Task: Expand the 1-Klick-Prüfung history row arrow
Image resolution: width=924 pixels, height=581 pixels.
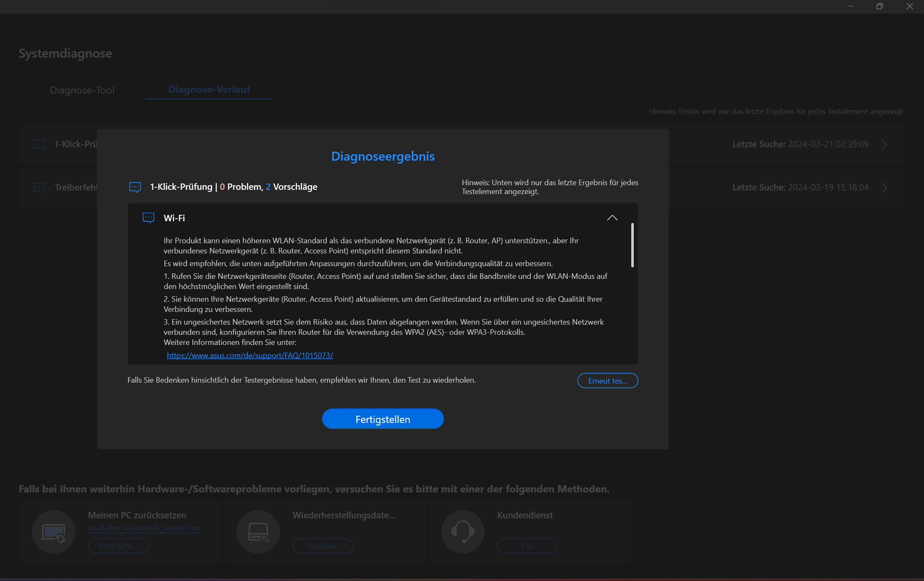Action: 884,145
